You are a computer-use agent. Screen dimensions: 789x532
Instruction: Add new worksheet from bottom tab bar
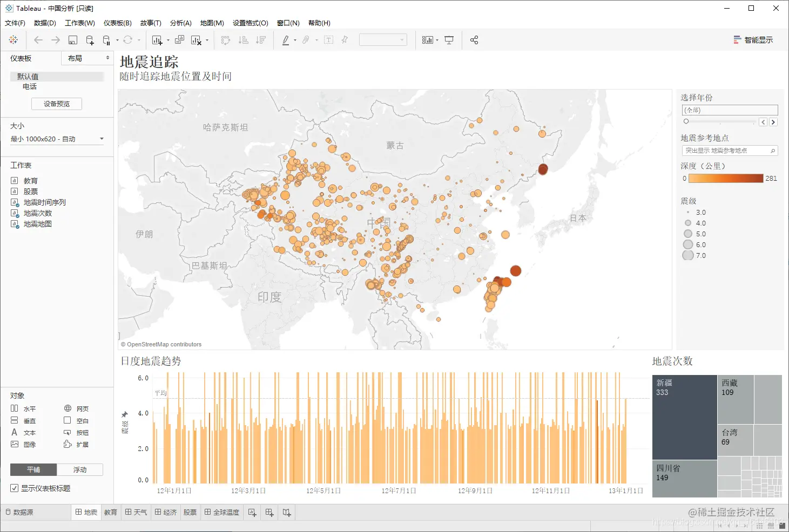[252, 513]
